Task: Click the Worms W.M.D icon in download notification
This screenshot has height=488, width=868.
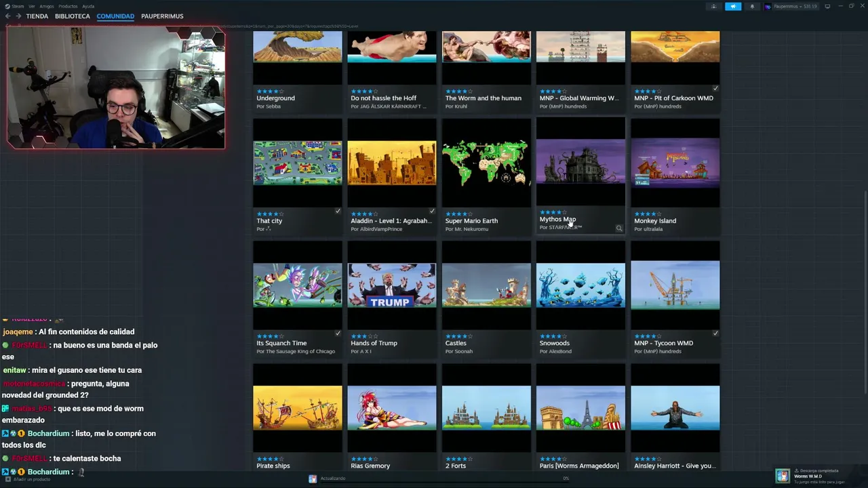Action: 783,476
